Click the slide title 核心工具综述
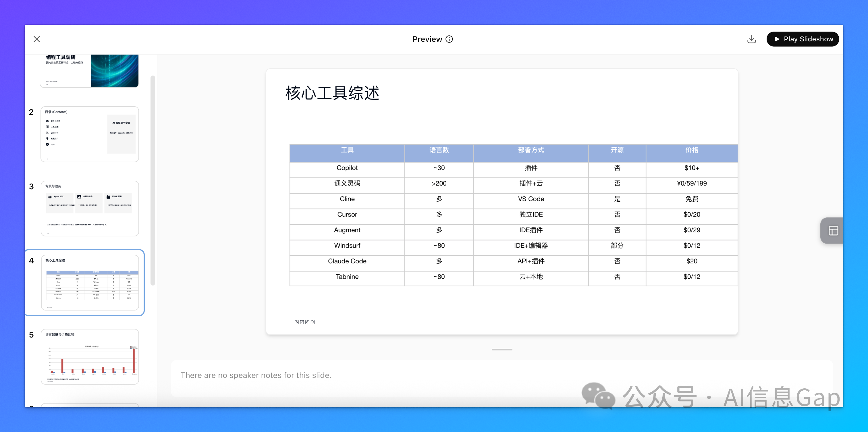The height and width of the screenshot is (432, 868). (x=332, y=93)
